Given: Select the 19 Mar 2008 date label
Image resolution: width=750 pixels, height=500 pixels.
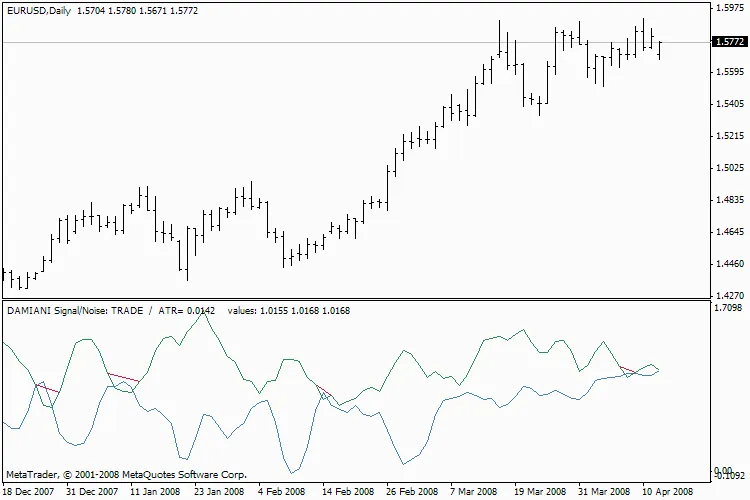Looking at the screenshot, I should coord(539,492).
